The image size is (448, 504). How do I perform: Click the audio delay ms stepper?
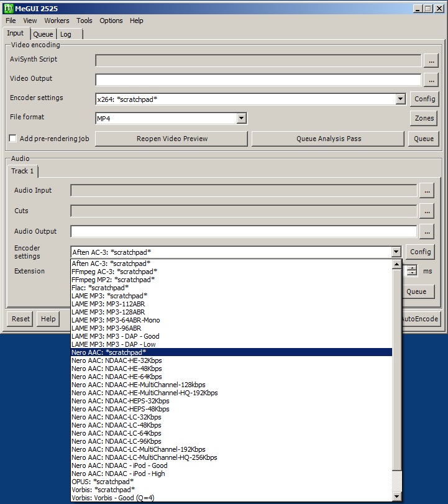(412, 270)
